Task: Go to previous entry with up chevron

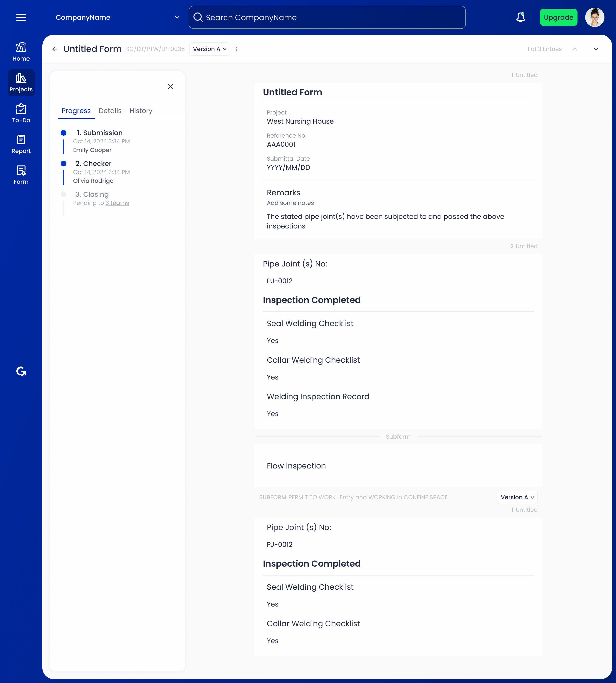Action: (574, 49)
